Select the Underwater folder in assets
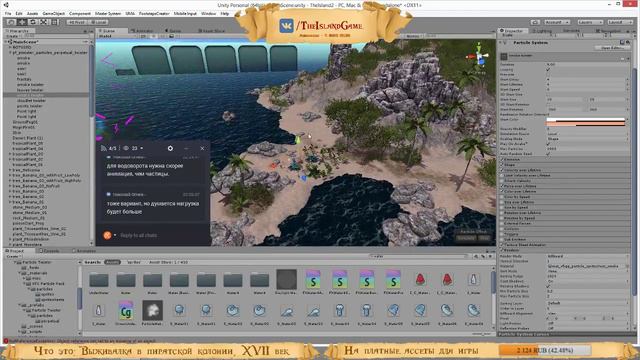Screen dimensions: 640x360 click(99, 281)
